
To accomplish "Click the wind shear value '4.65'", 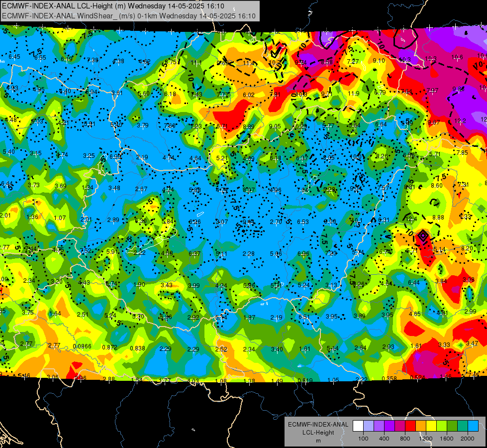I will [x=415, y=314].
